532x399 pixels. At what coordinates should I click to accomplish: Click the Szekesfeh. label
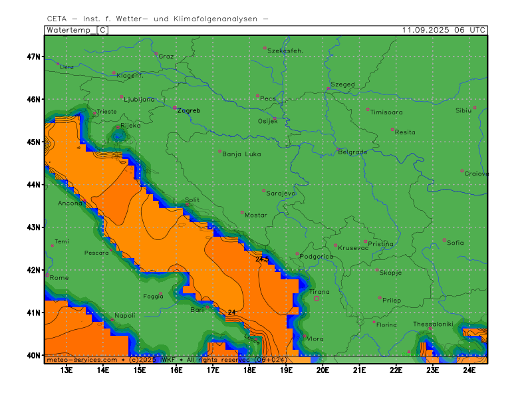point(285,51)
